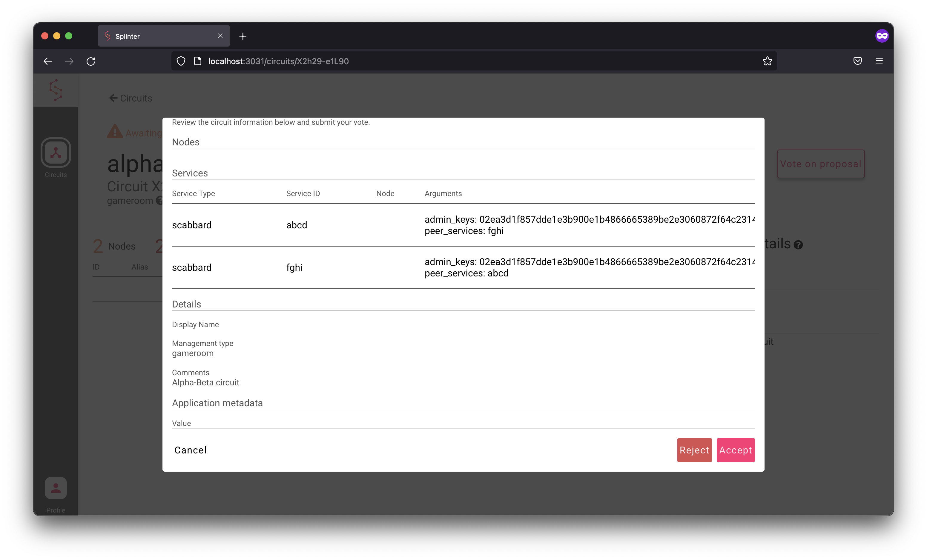Select service ID fghi cell

pos(294,267)
